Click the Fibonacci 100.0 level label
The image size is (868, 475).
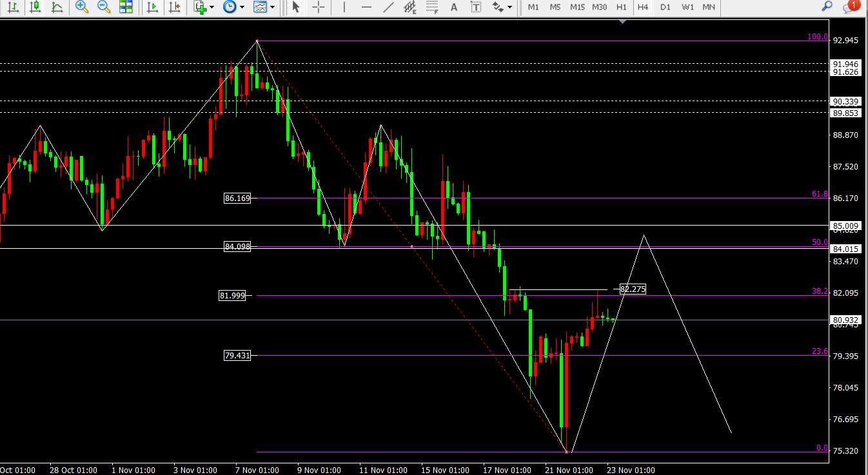818,37
